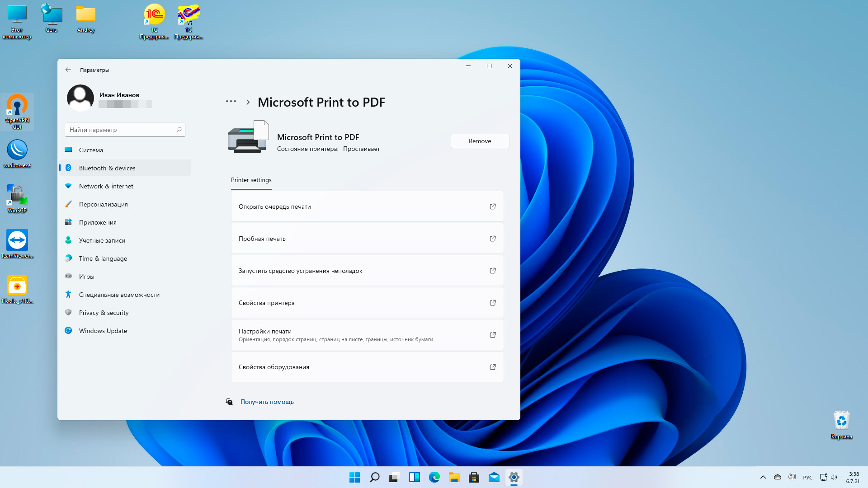Click the Иван Иванов account avatar
Image resolution: width=868 pixels, height=488 pixels.
[x=80, y=98]
